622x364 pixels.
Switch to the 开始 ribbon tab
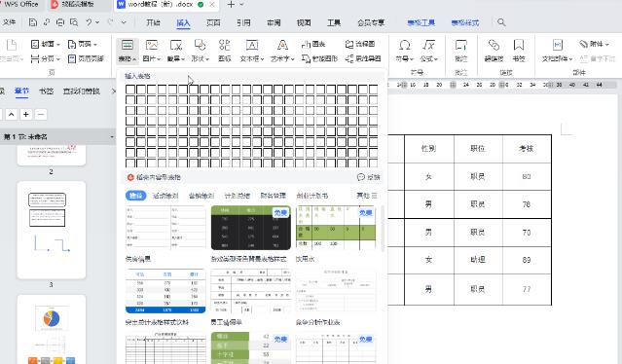[x=153, y=22]
